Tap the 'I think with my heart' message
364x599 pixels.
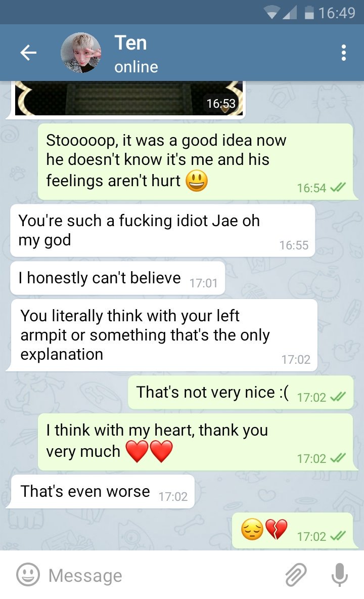click(x=196, y=442)
